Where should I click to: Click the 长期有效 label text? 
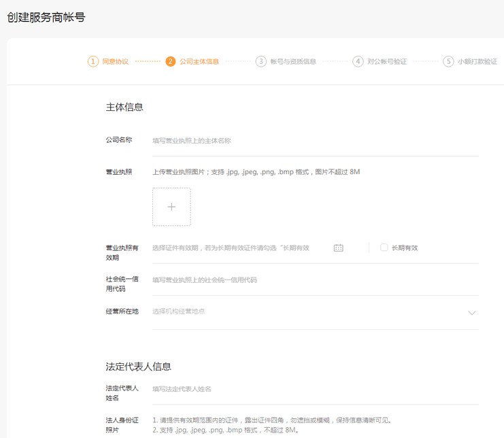405,248
